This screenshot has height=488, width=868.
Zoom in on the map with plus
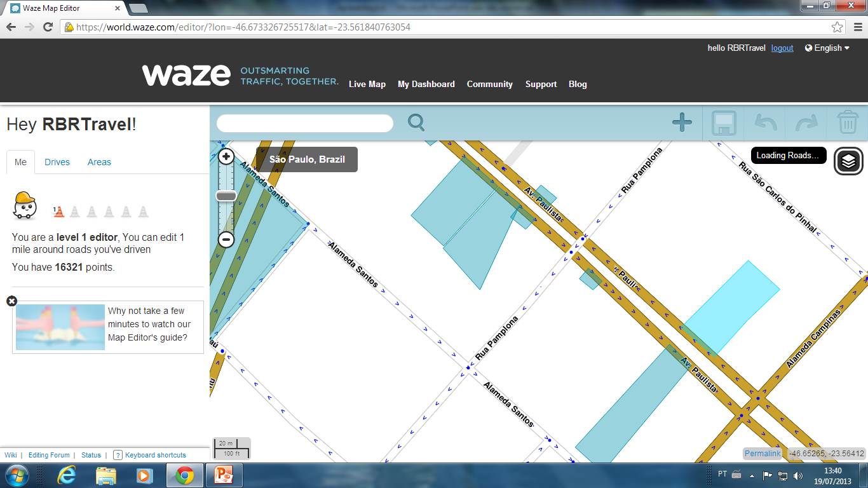pyautogui.click(x=226, y=156)
